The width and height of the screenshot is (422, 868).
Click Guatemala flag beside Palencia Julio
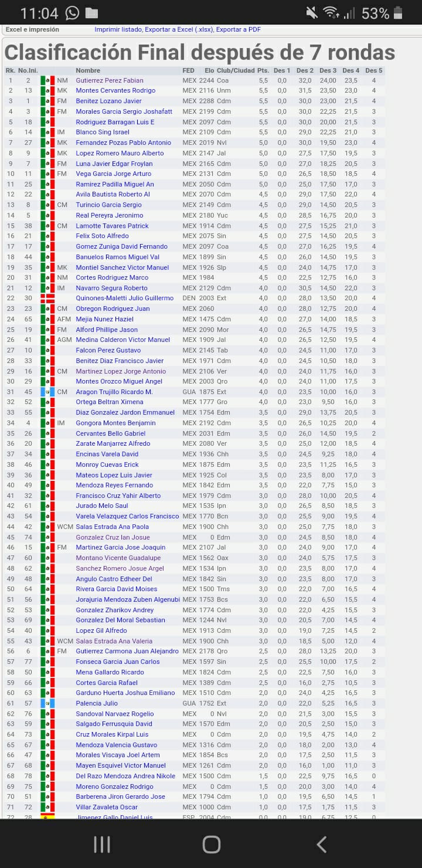[47, 703]
